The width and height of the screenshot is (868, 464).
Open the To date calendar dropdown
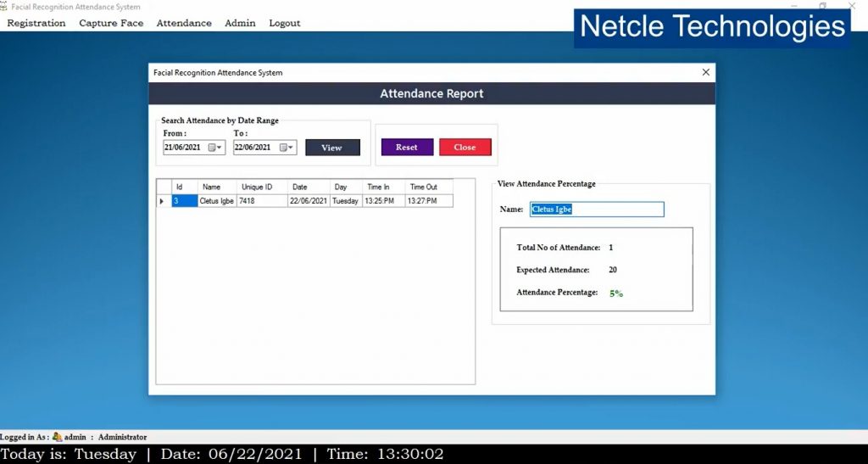coord(287,148)
